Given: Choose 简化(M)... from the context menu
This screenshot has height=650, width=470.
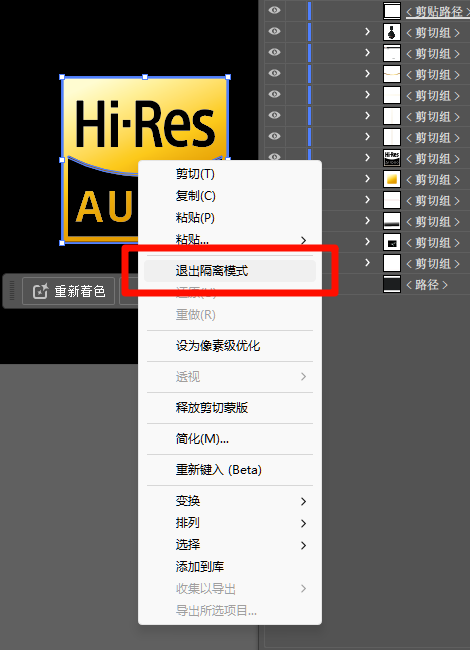Looking at the screenshot, I should coord(230,439).
